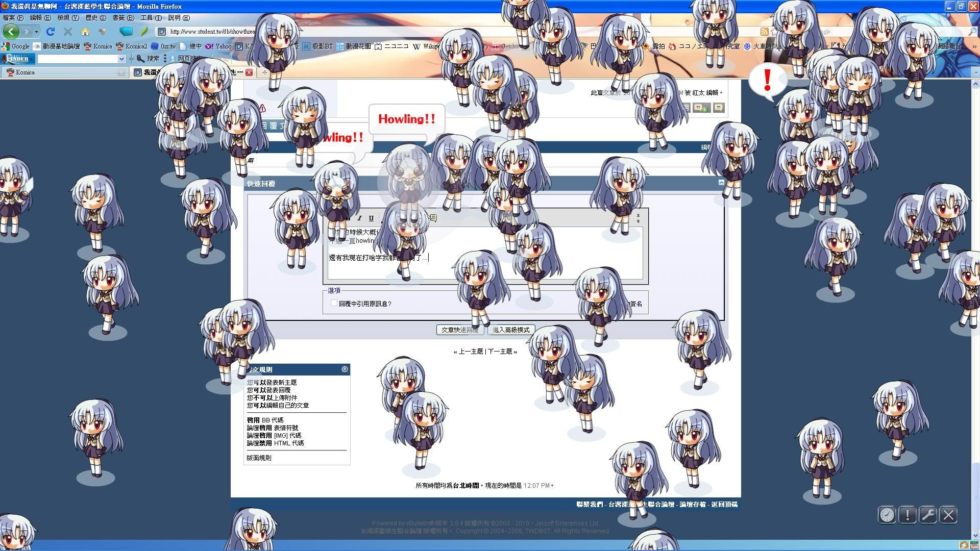Click the clock icon on mascot control panel
The image size is (980, 551).
[887, 515]
